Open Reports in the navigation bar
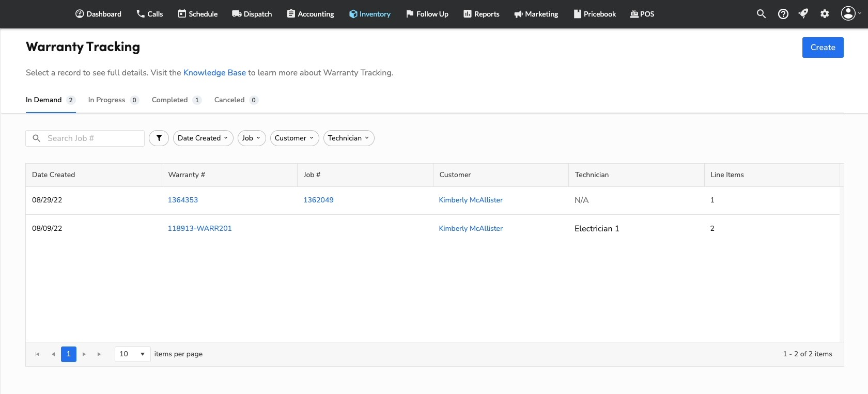The width and height of the screenshot is (868, 394). [x=482, y=14]
